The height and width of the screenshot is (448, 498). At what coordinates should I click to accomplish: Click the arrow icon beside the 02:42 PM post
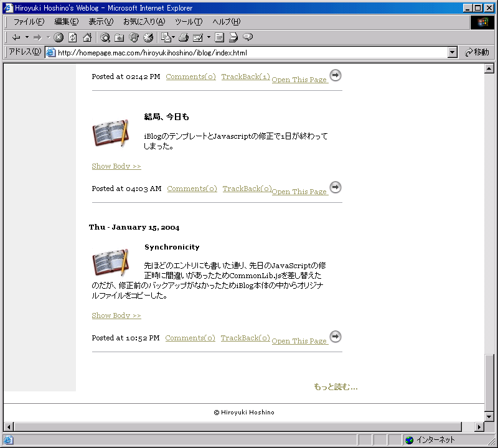coord(336,75)
